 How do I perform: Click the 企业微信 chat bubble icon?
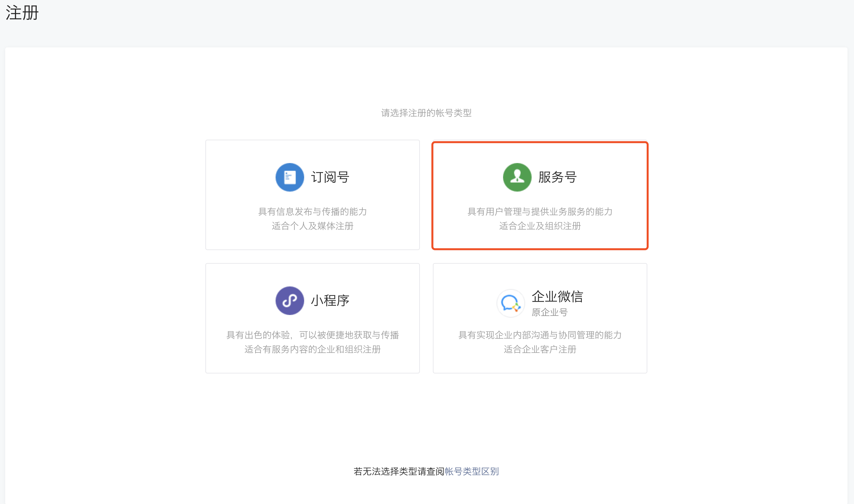click(x=511, y=303)
